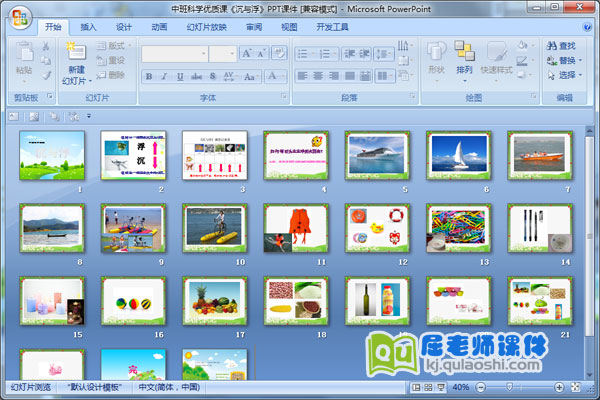Open the Clipboard pane launcher

pyautogui.click(x=50, y=96)
